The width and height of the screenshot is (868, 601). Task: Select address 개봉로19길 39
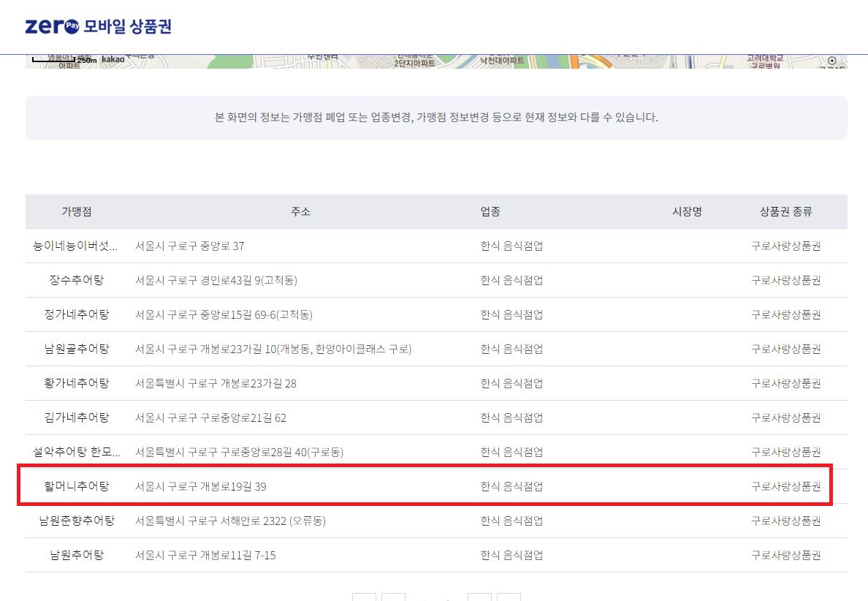pyautogui.click(x=201, y=486)
